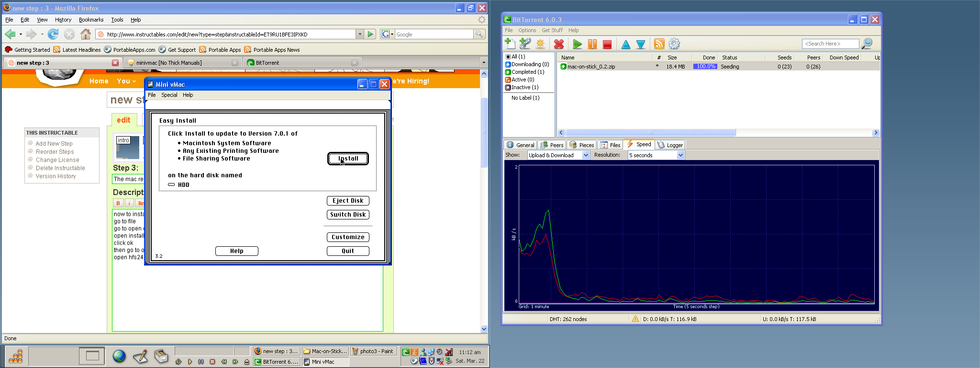This screenshot has width=980, height=368.
Task: Click Italic button in description editor
Action: [x=129, y=203]
